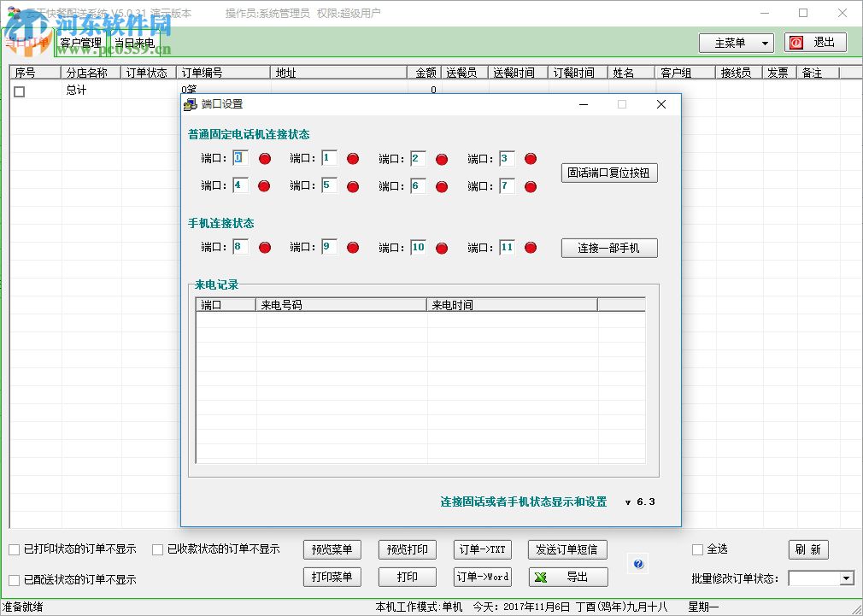Click the 客户组 column header
863x616 pixels.
point(685,73)
